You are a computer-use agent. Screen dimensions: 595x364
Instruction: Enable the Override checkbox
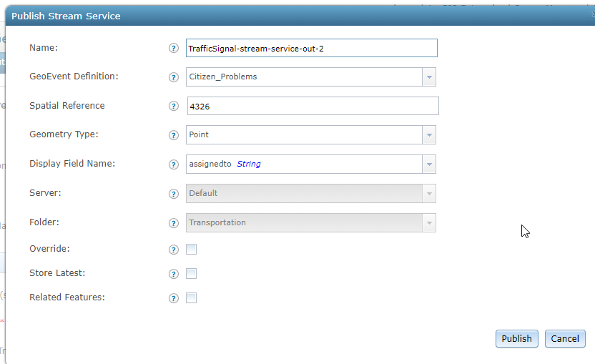[191, 250]
